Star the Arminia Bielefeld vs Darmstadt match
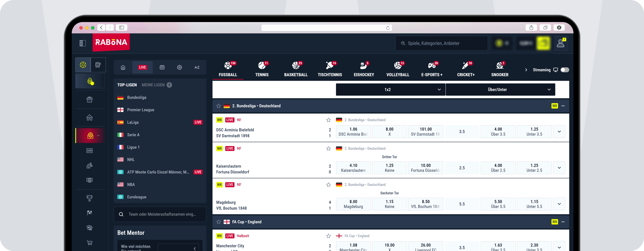Viewport: 644px width, 251px height. point(328,120)
